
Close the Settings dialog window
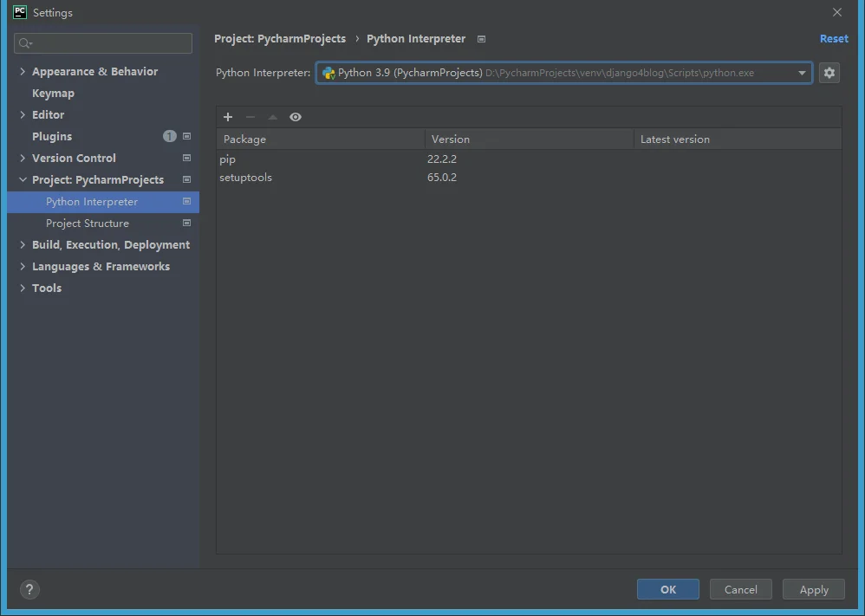pos(837,12)
